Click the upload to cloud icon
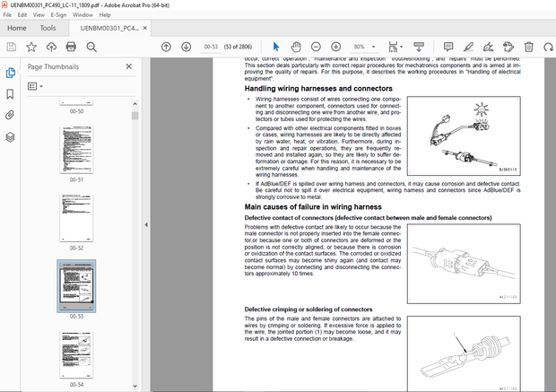 (x=51, y=47)
